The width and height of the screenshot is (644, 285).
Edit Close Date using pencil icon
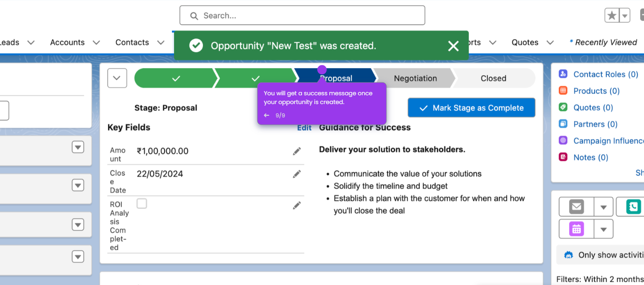coord(297,174)
